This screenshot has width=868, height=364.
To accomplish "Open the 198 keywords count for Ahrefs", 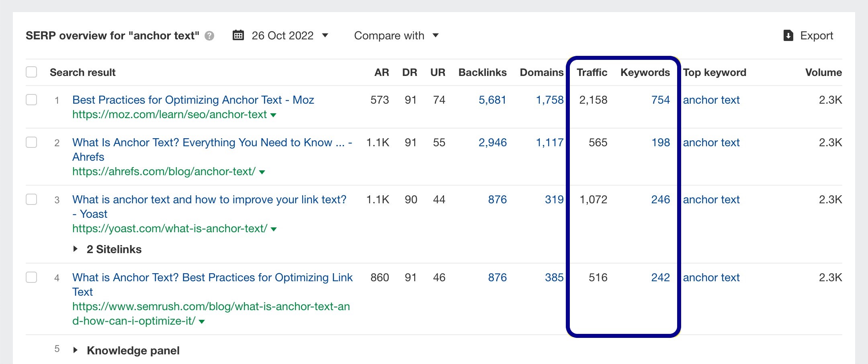I will coord(661,142).
